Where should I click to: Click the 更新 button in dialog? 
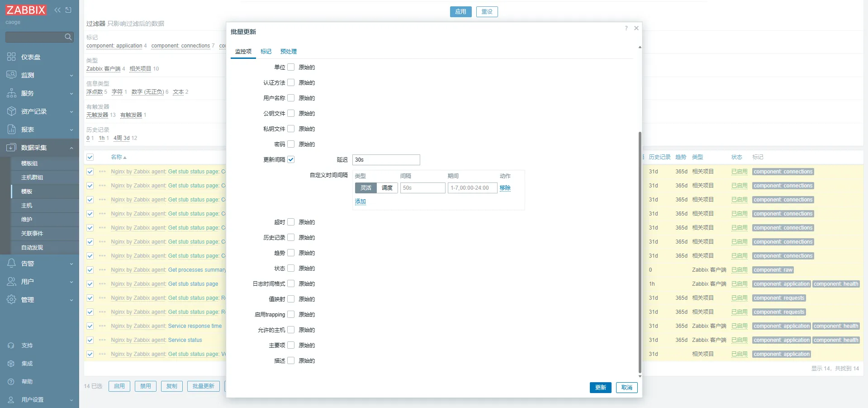tap(601, 388)
